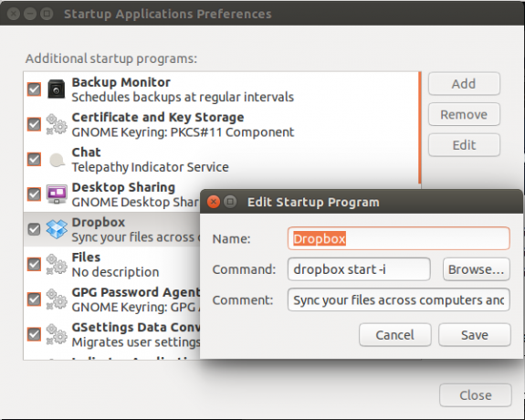The width and height of the screenshot is (525, 420).
Task: Uncheck the Backup Monitor checkbox
Action: point(34,89)
